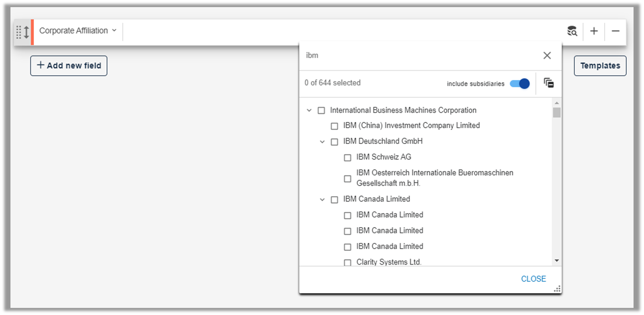Select 'IBM Schweiz AG' row text
The width and height of the screenshot is (644, 315).
tap(384, 157)
